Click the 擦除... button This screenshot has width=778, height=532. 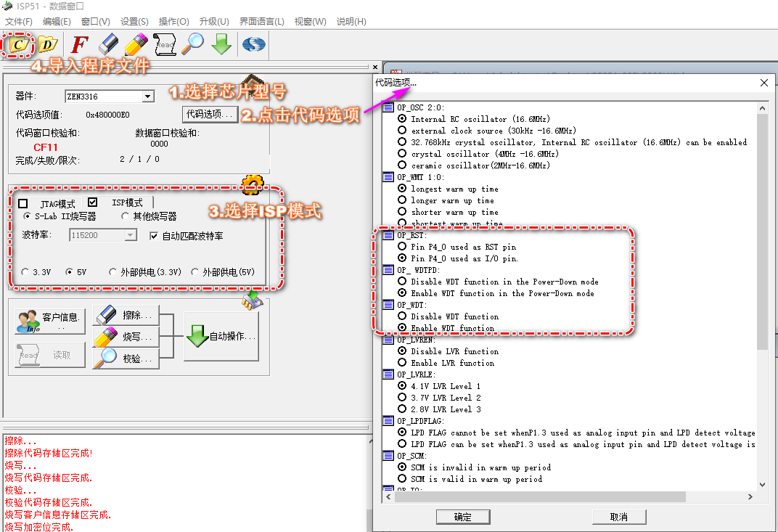click(126, 315)
